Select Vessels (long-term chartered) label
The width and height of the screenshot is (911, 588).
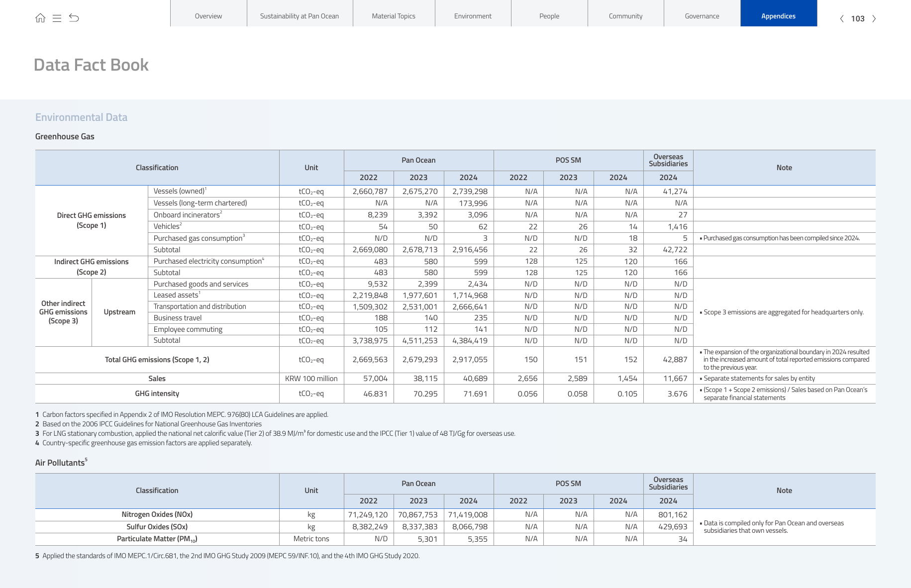(200, 203)
